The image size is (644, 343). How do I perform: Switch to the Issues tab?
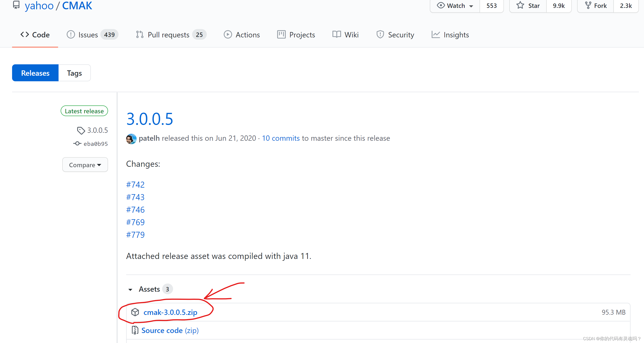pyautogui.click(x=92, y=35)
